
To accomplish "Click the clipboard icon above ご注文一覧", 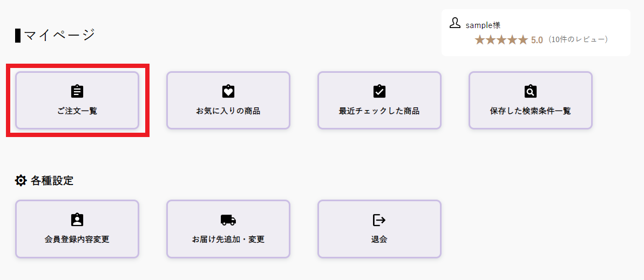I will click(x=77, y=91).
